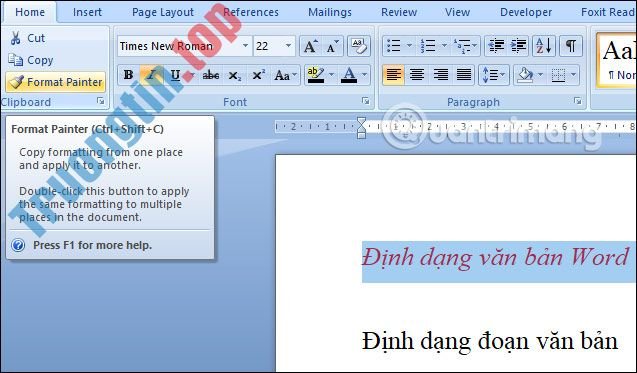Decrease paragraph indent
Viewport: 637px width, 373px height.
click(496, 46)
